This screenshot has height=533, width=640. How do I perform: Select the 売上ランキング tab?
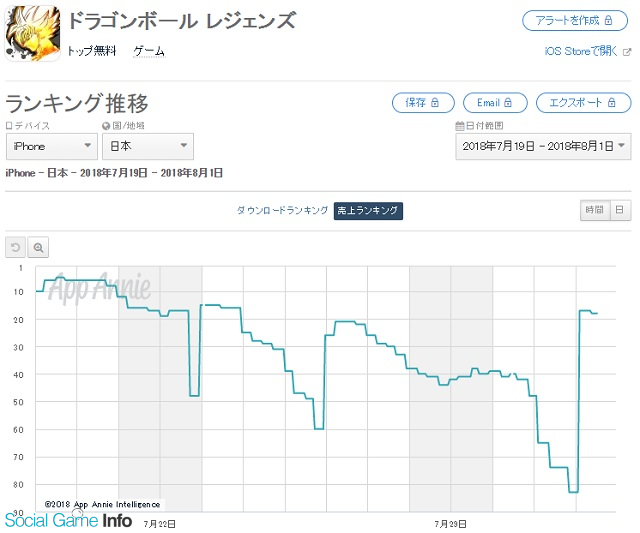pos(368,211)
